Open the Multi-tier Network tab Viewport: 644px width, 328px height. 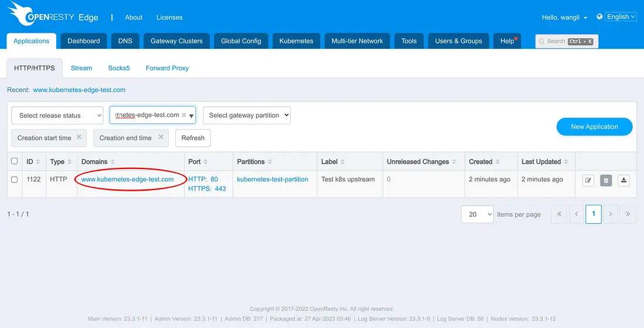[x=357, y=41]
